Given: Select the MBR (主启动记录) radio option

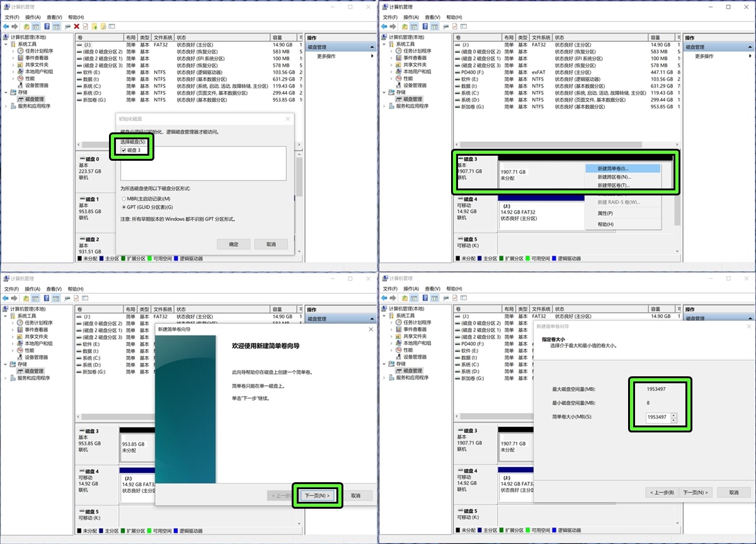Looking at the screenshot, I should click(x=123, y=199).
